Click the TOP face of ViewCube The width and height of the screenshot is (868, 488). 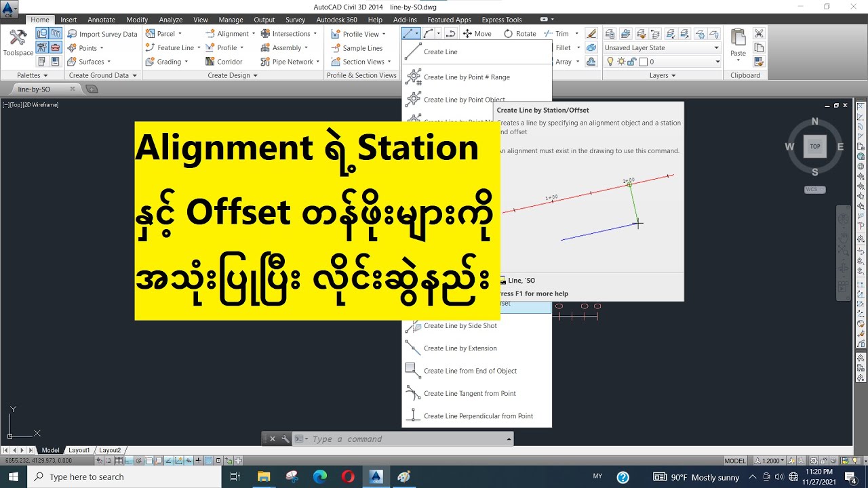point(815,146)
